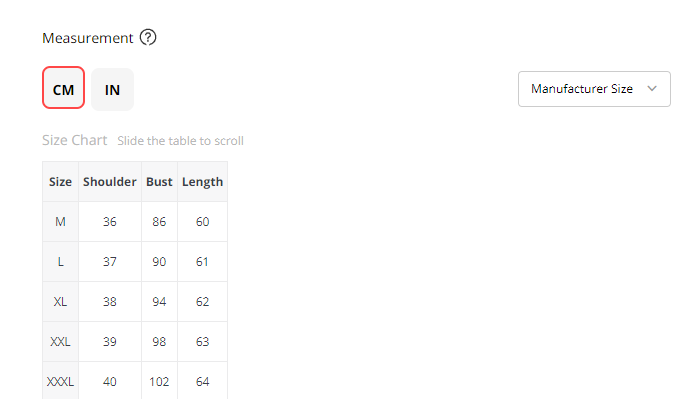This screenshot has height=399, width=687.
Task: Click the bust value 102 cell
Action: coord(159,381)
